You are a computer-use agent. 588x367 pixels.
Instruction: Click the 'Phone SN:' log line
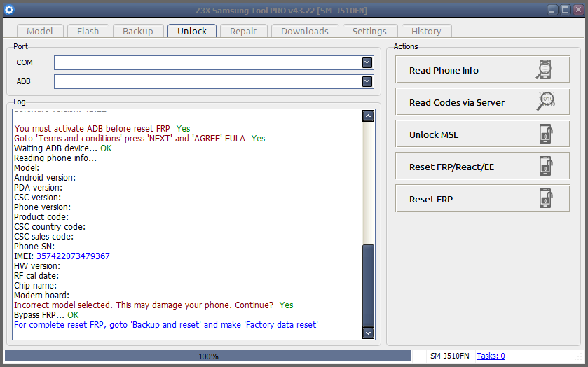(x=34, y=247)
